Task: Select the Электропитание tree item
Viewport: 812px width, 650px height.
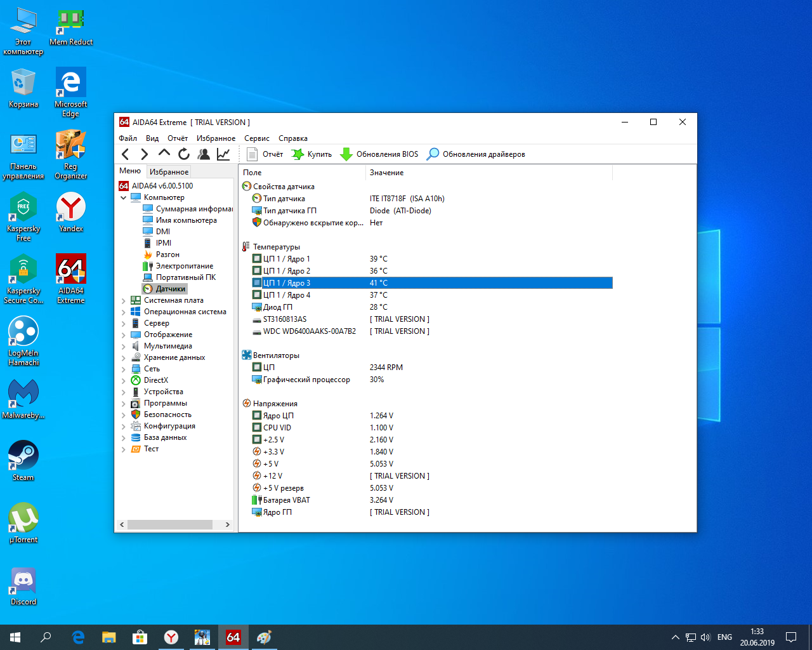Action: click(x=178, y=266)
